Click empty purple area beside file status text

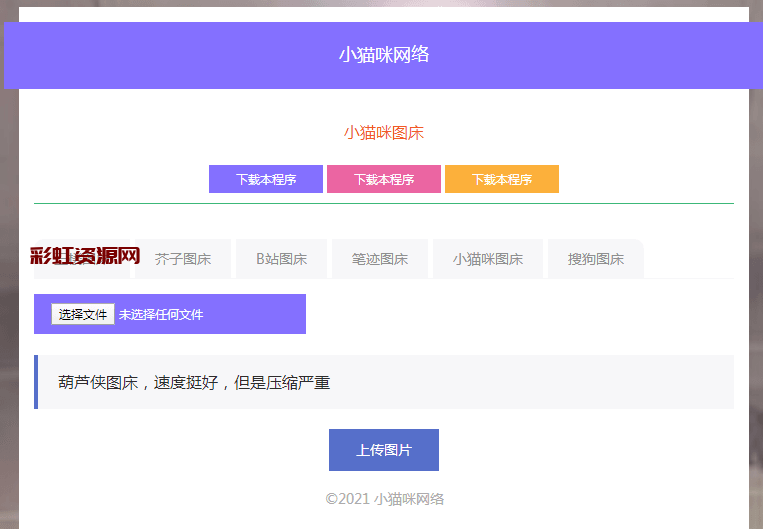[x=260, y=314]
